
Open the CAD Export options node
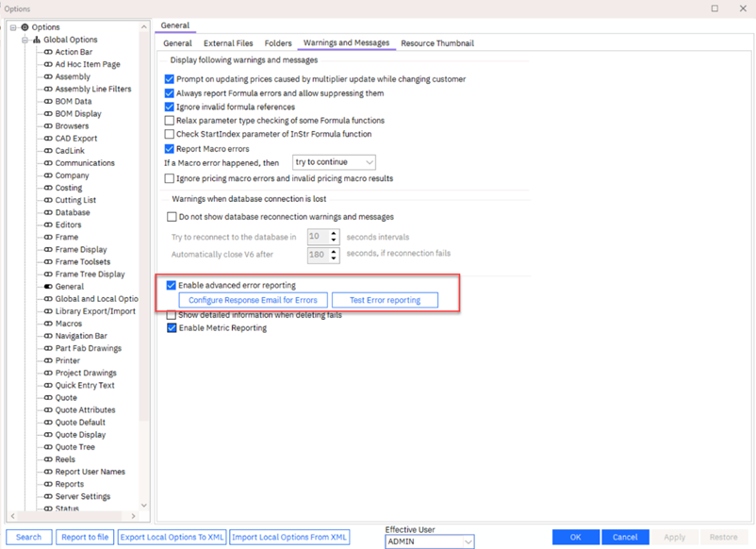tap(75, 139)
